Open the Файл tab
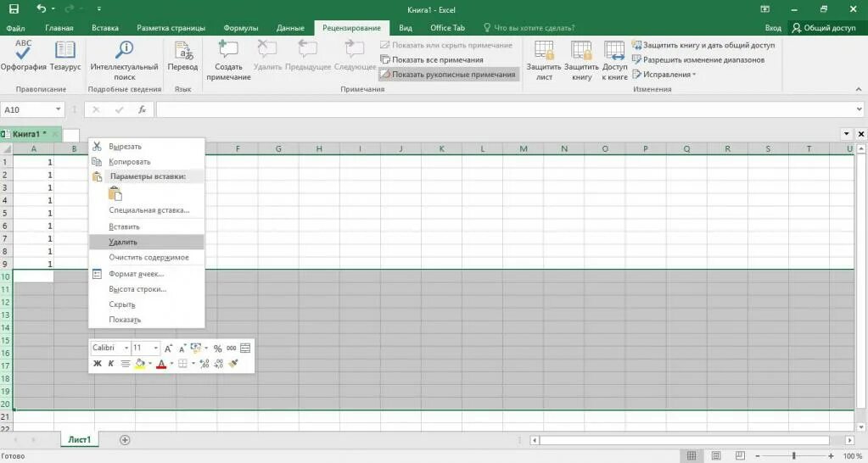This screenshot has width=868, height=463. pyautogui.click(x=15, y=28)
